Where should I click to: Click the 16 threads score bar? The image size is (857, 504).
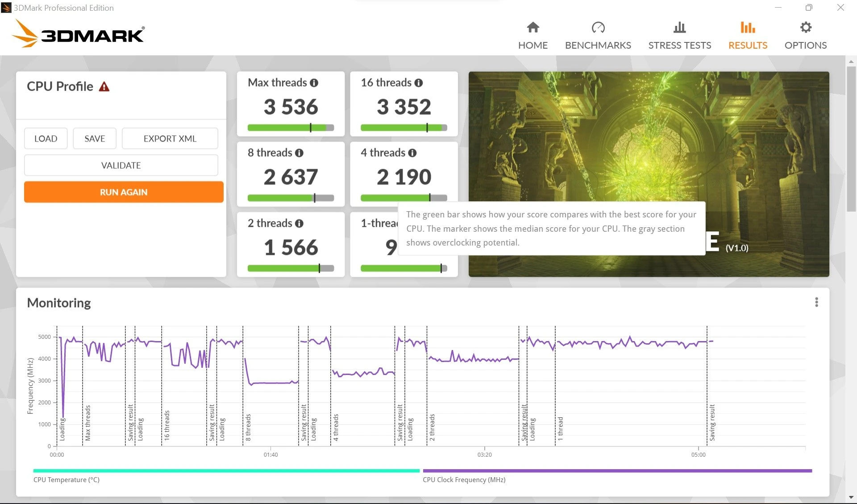tap(404, 128)
